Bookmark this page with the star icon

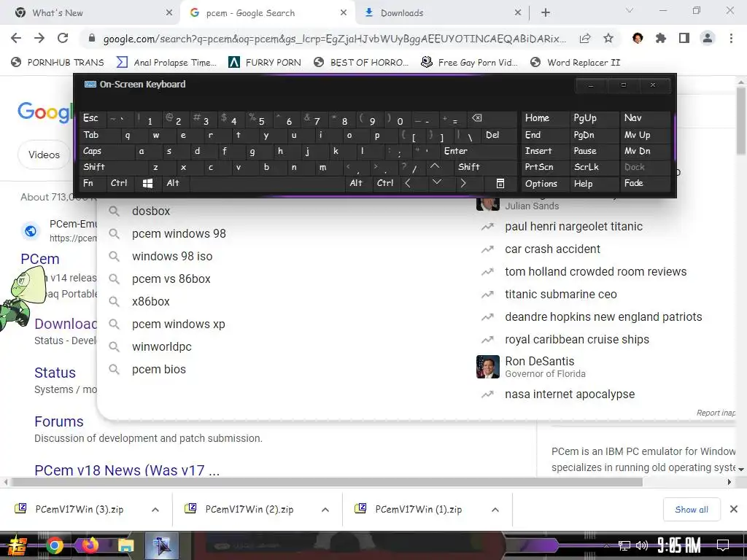point(608,39)
